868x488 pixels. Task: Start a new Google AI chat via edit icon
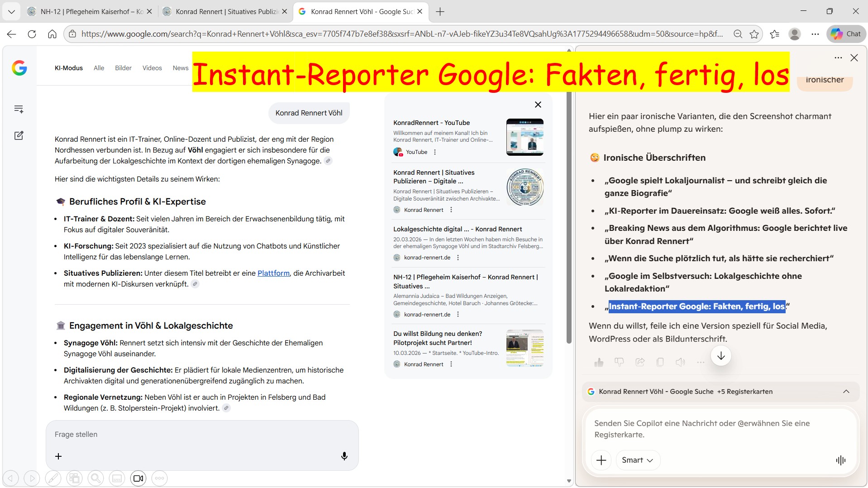[x=19, y=135]
